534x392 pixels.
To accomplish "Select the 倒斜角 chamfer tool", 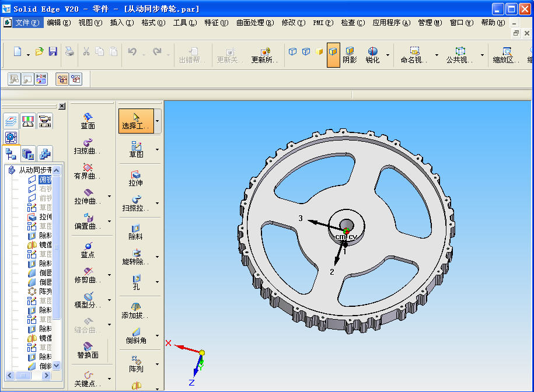I will pos(136,336).
